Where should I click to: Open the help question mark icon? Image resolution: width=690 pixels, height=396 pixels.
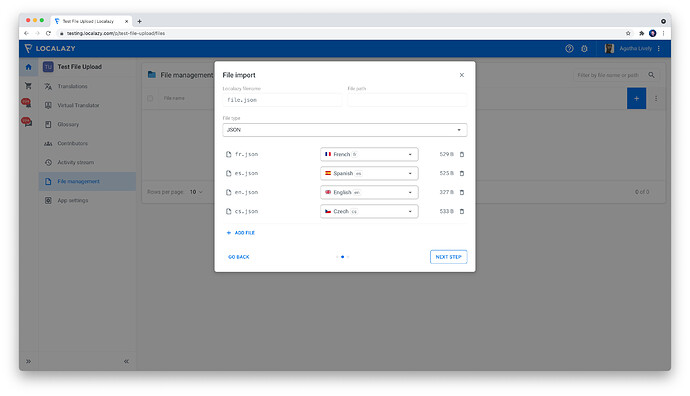pyautogui.click(x=569, y=48)
